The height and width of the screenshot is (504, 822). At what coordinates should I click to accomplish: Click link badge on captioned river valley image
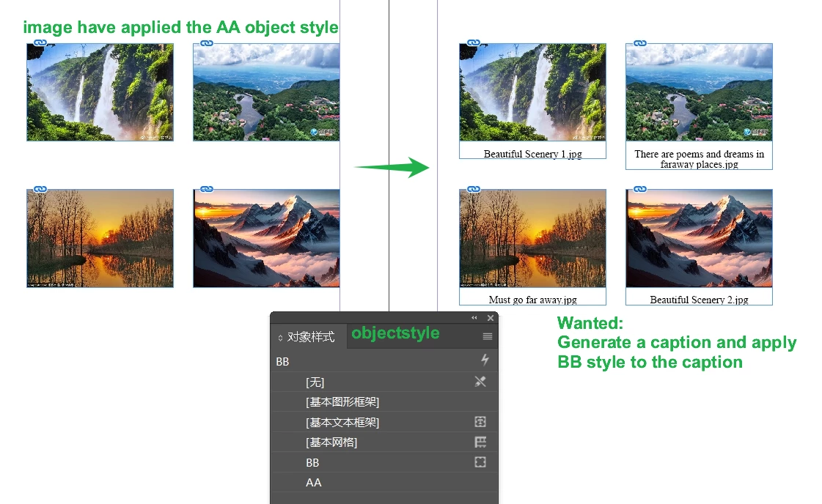[x=639, y=43]
